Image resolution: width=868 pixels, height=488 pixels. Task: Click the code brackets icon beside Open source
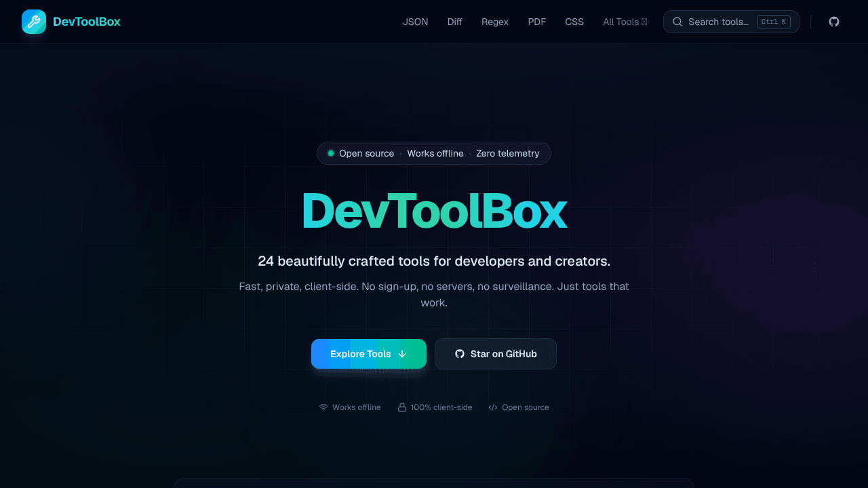point(493,407)
